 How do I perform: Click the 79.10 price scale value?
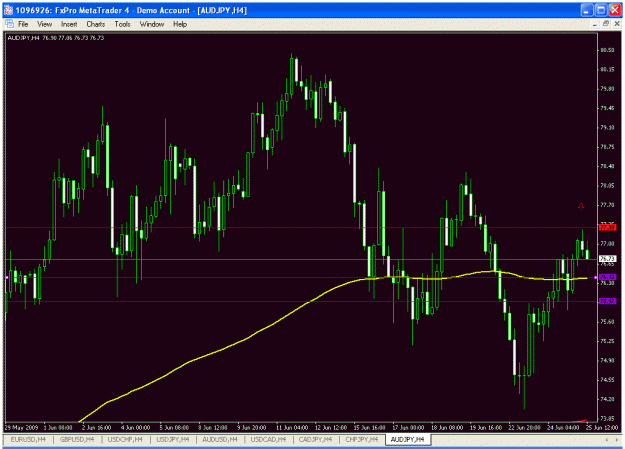point(607,128)
